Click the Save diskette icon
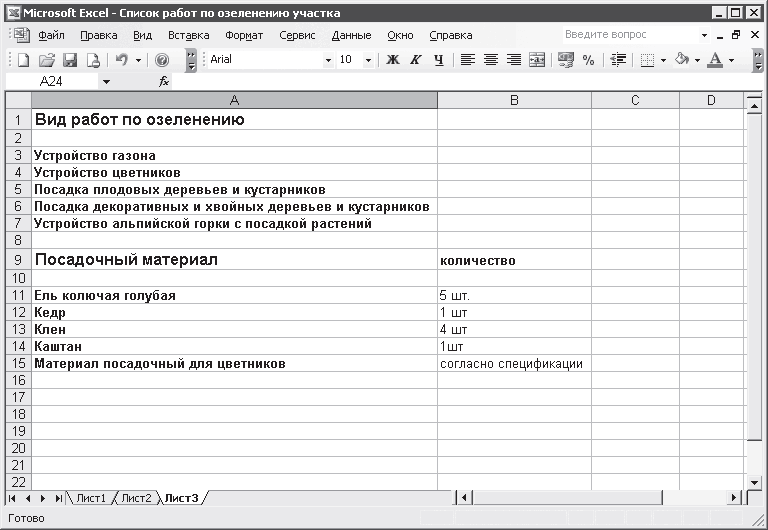The image size is (768, 530). (x=70, y=60)
